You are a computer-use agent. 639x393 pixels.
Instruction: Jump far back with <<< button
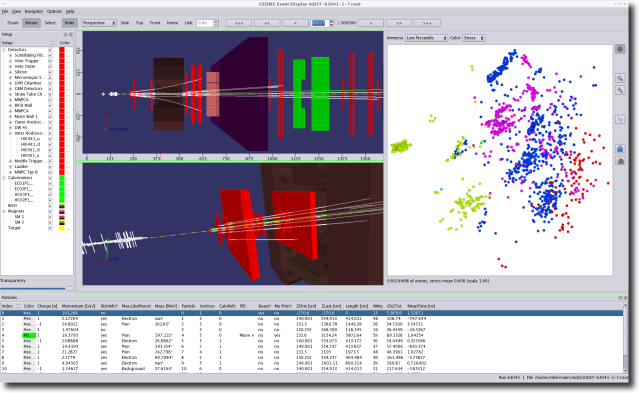[x=239, y=23]
